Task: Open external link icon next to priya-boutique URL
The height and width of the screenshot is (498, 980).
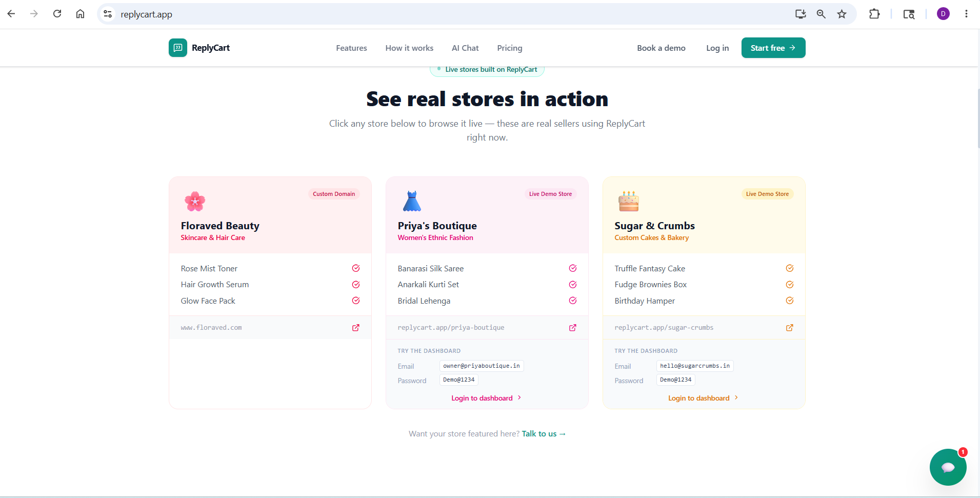Action: [573, 328]
